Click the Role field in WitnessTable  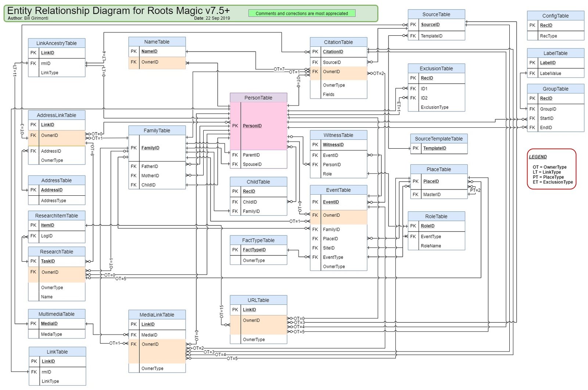pyautogui.click(x=327, y=174)
